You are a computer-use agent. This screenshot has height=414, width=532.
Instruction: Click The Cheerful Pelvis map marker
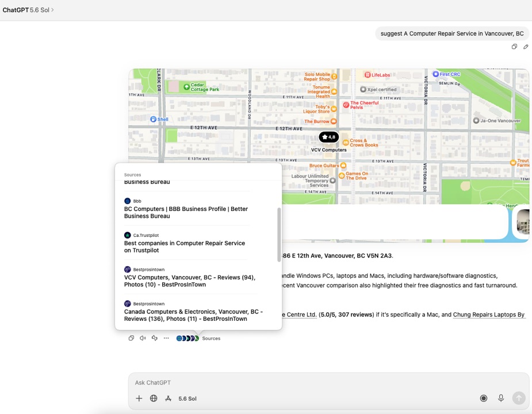[x=346, y=105]
